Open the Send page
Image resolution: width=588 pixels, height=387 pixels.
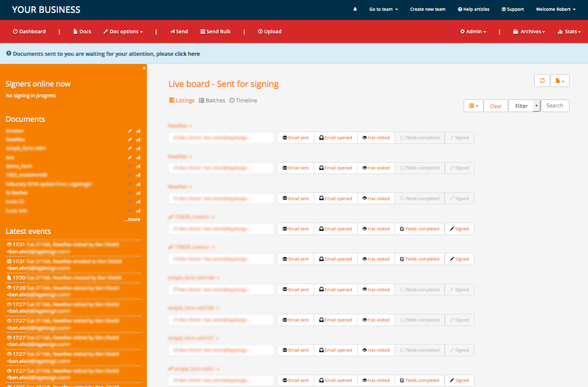[179, 32]
